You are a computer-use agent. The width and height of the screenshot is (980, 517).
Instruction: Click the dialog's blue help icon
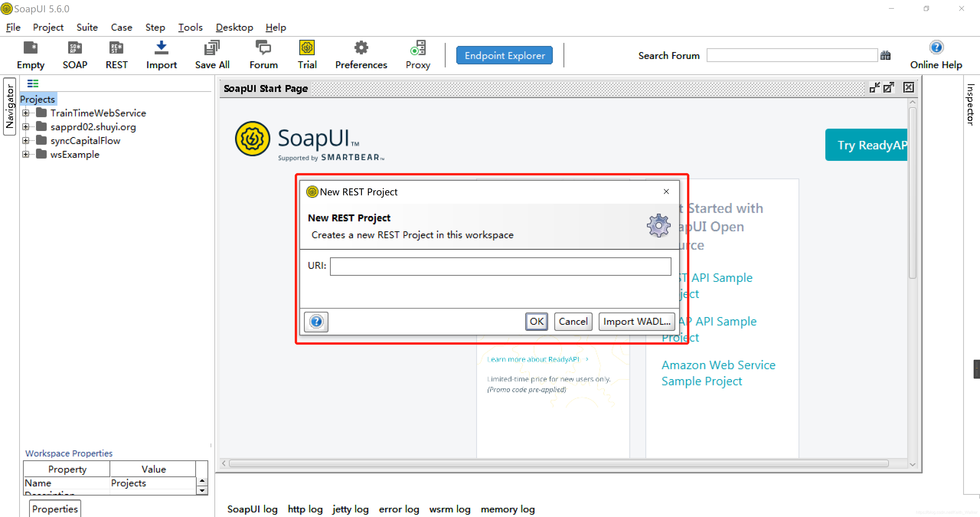pyautogui.click(x=316, y=322)
